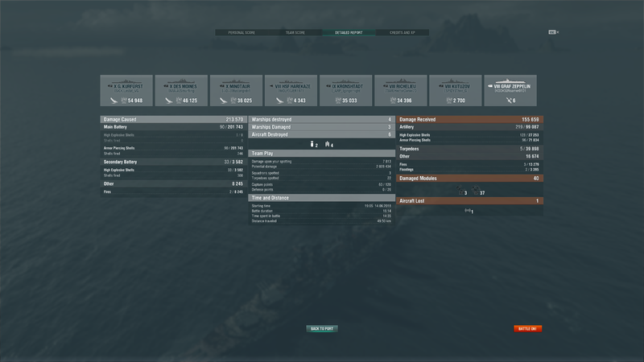Click the Torpedoes damage row
This screenshot has width=644, height=362.
(x=469, y=149)
